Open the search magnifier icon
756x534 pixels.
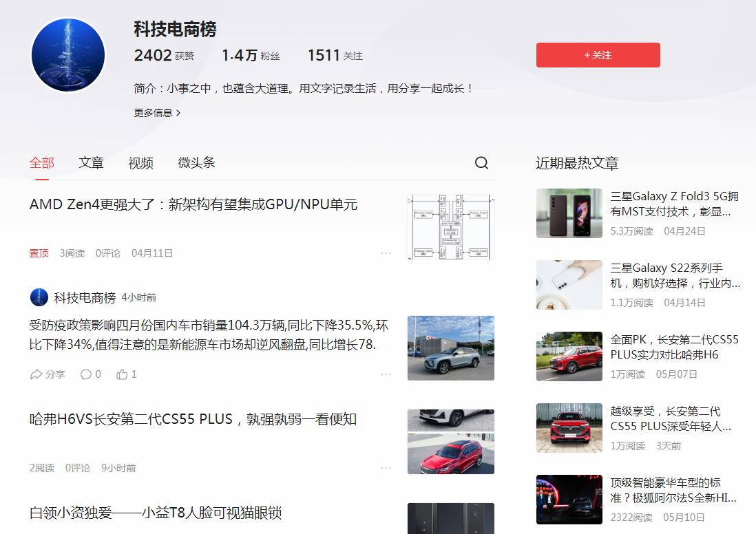click(481, 163)
